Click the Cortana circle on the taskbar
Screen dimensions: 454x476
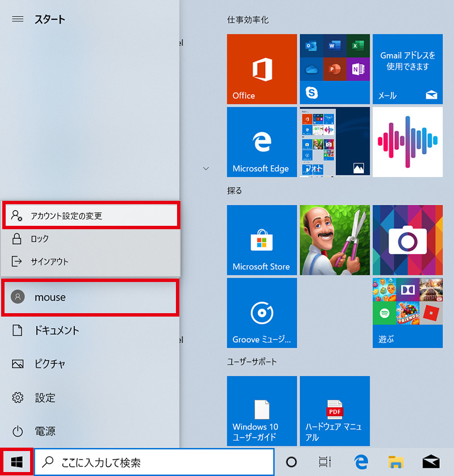[x=291, y=462]
